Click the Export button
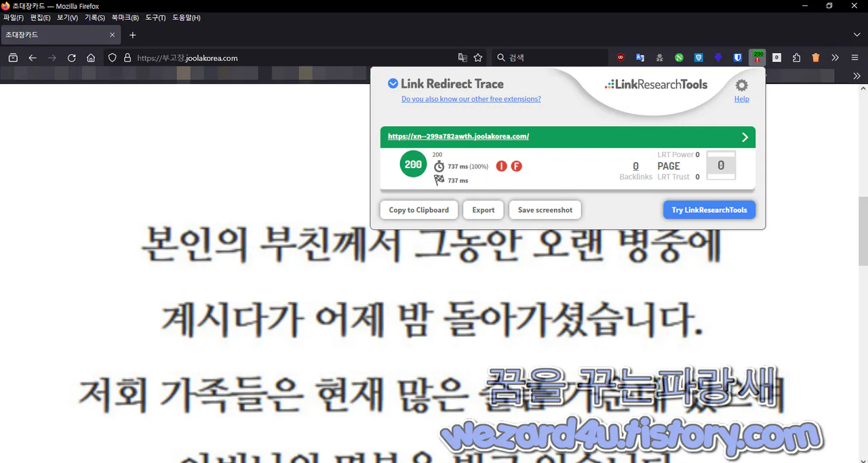 pyautogui.click(x=484, y=210)
